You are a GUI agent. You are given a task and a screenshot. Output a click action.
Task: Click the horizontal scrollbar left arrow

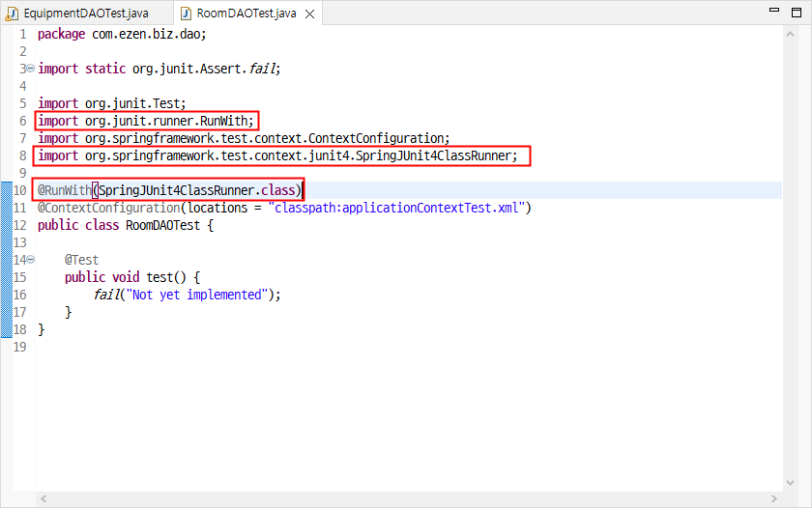click(x=43, y=498)
